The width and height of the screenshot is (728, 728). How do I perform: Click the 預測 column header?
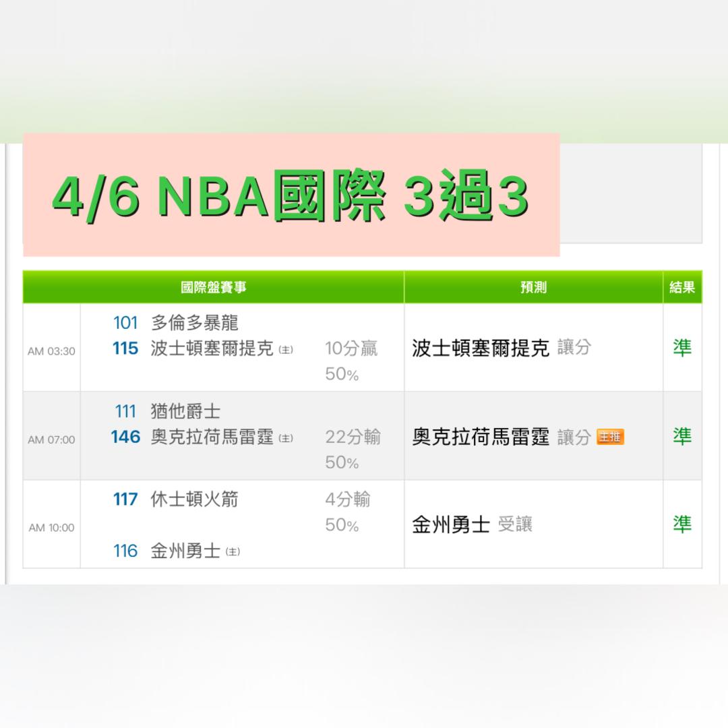pos(533,287)
